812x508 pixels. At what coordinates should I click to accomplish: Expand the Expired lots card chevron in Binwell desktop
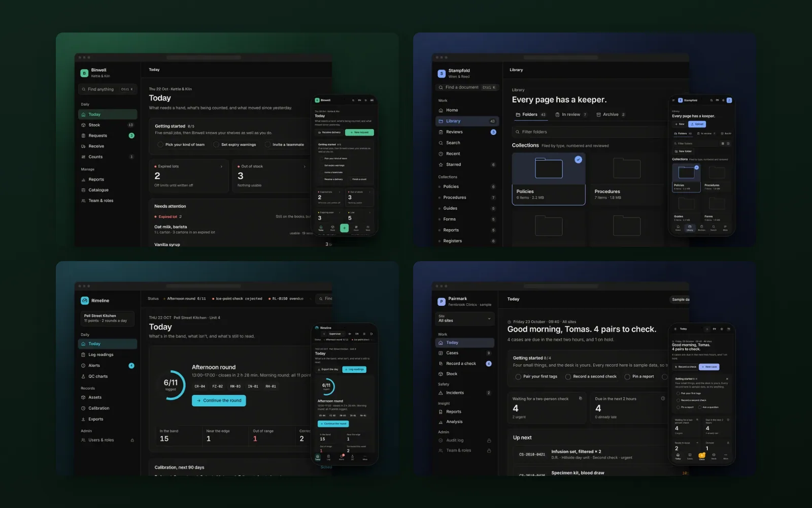[x=221, y=167]
